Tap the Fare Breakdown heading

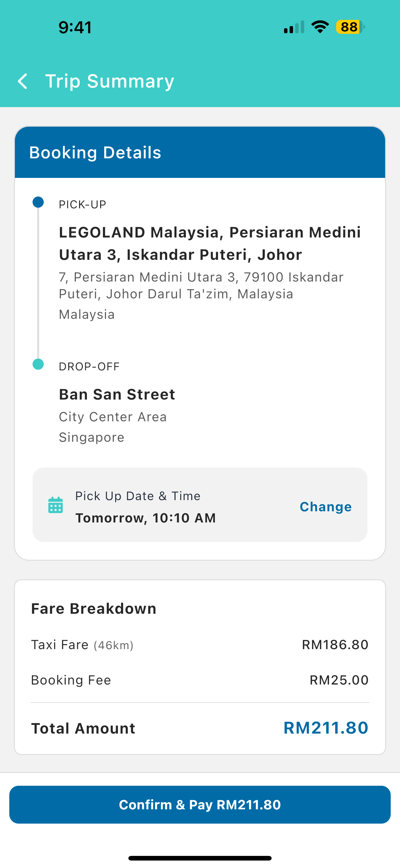coord(94,609)
